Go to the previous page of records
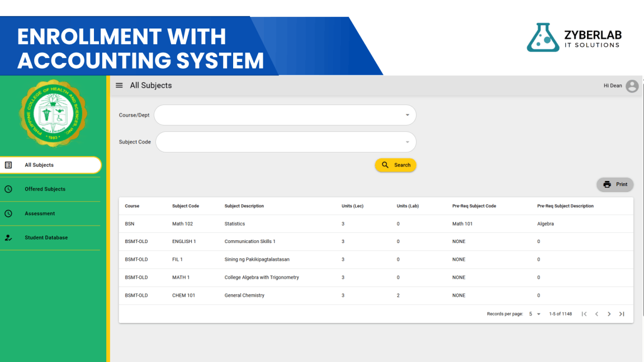The width and height of the screenshot is (644, 362). 596,314
